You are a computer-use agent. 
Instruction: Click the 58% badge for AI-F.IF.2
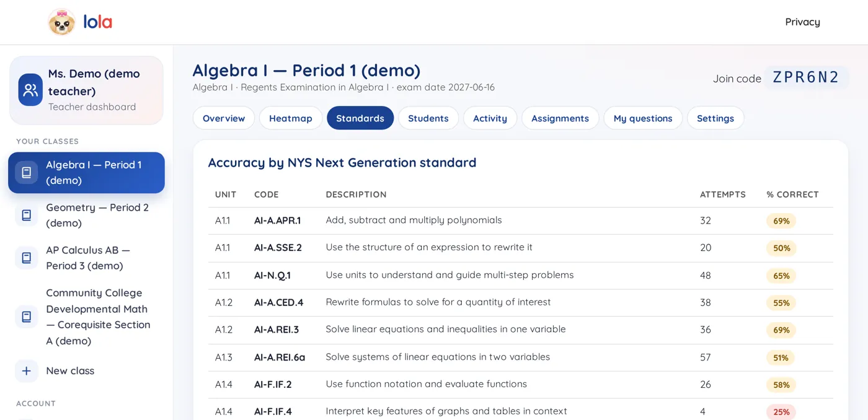(x=781, y=385)
